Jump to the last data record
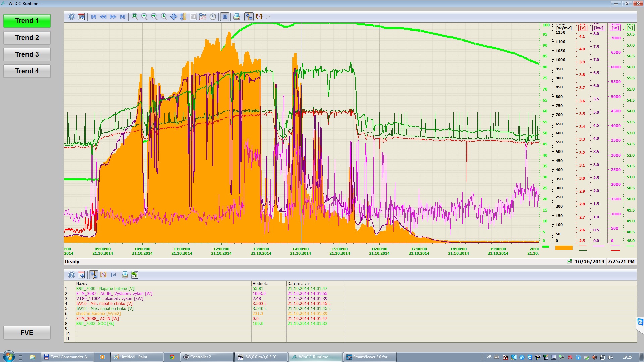 pos(123,17)
